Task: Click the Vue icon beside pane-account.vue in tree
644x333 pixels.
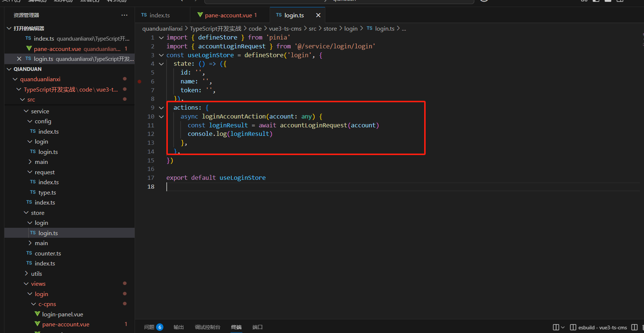Action: coord(37,324)
